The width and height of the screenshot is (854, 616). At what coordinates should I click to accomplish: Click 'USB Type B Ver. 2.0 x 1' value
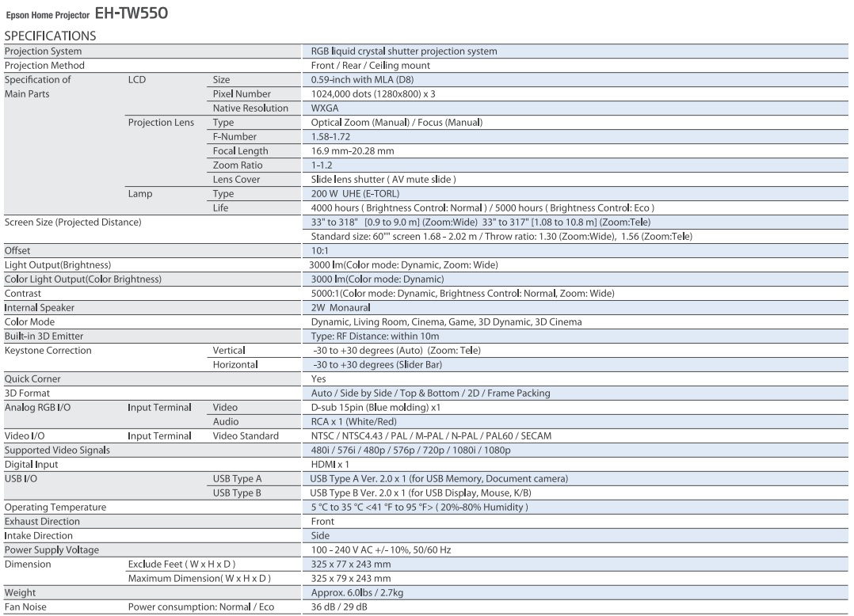click(421, 493)
